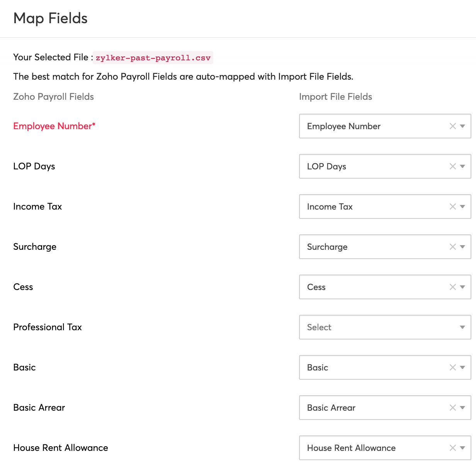Open the Cess dropdown list
Viewport: 476px width, 471px height.
coord(462,287)
